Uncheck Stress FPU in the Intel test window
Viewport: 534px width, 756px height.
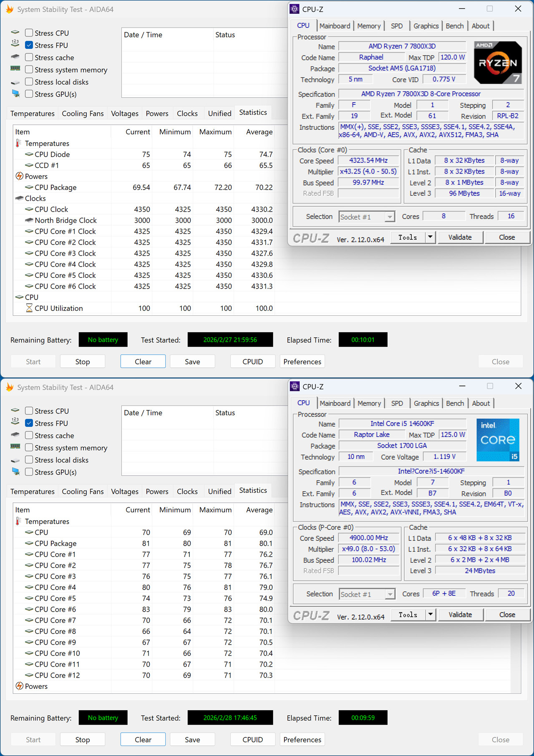pos(29,423)
